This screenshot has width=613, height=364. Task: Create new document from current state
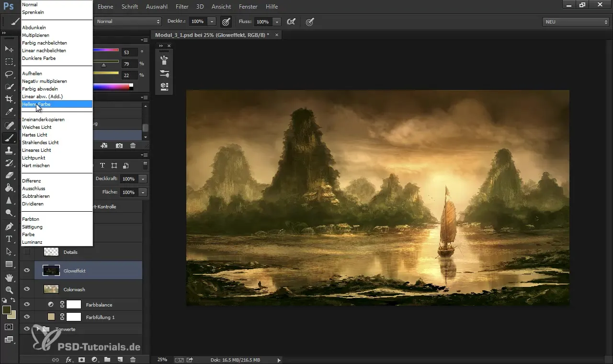pos(104,146)
